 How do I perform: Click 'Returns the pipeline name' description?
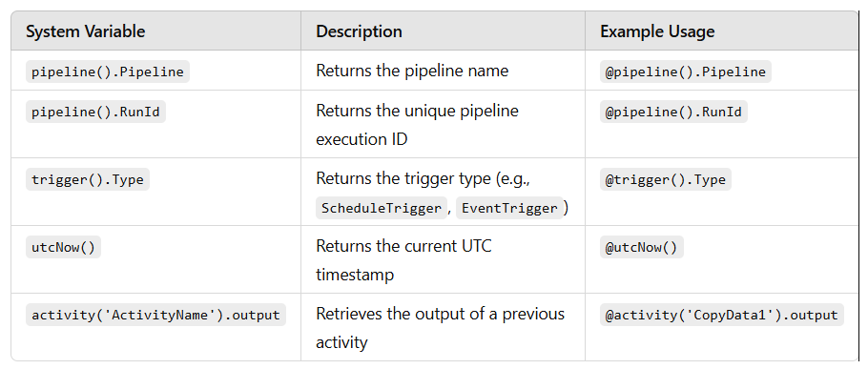coord(412,71)
